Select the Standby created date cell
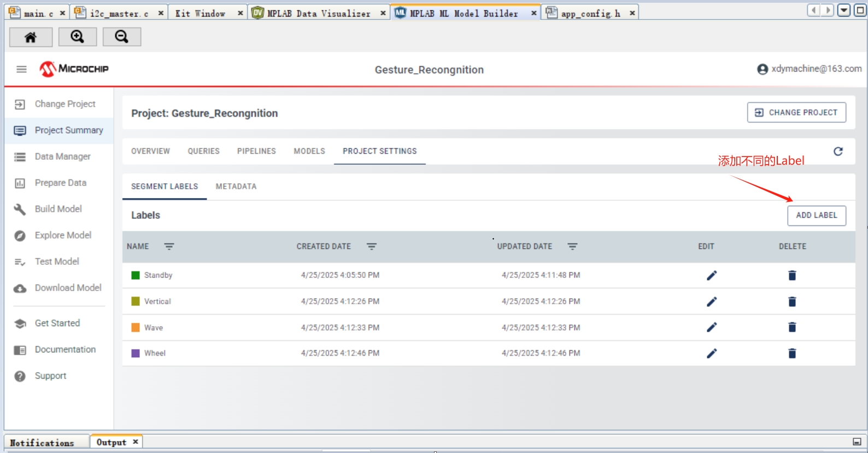The height and width of the screenshot is (453, 868). point(340,275)
